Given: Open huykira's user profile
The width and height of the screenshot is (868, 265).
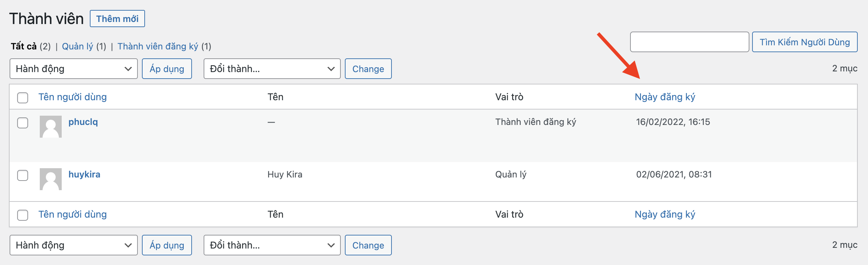Looking at the screenshot, I should [84, 174].
